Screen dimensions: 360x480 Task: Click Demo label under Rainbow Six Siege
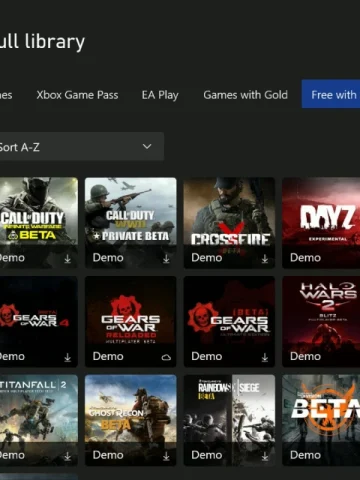pyautogui.click(x=207, y=455)
